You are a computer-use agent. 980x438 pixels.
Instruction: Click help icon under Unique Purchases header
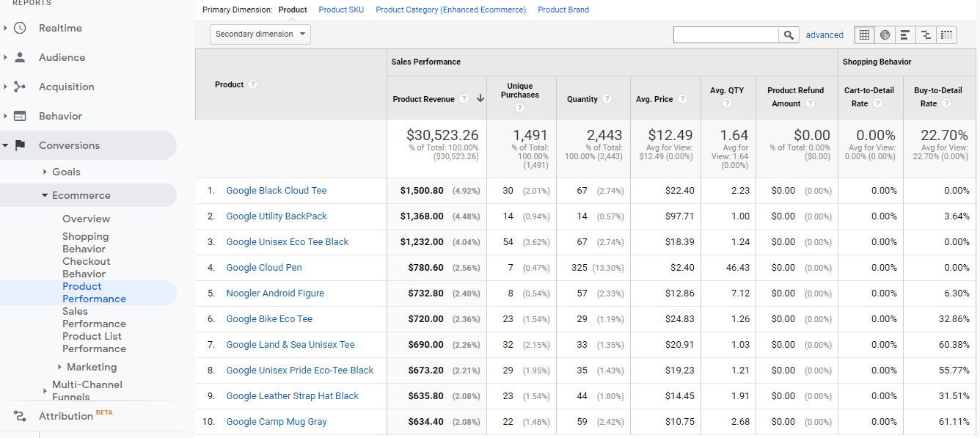click(x=520, y=108)
